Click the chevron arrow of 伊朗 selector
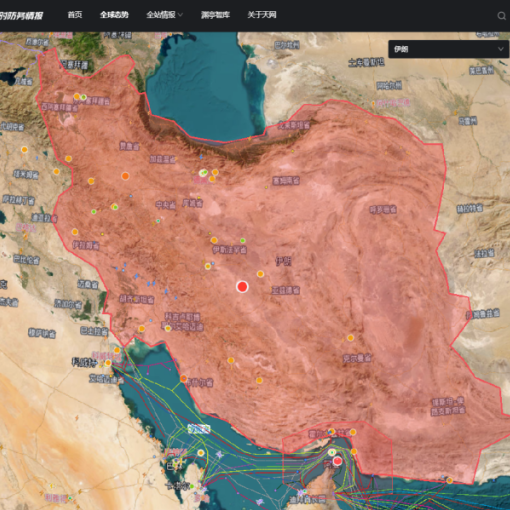This screenshot has width=510, height=510. (x=500, y=49)
